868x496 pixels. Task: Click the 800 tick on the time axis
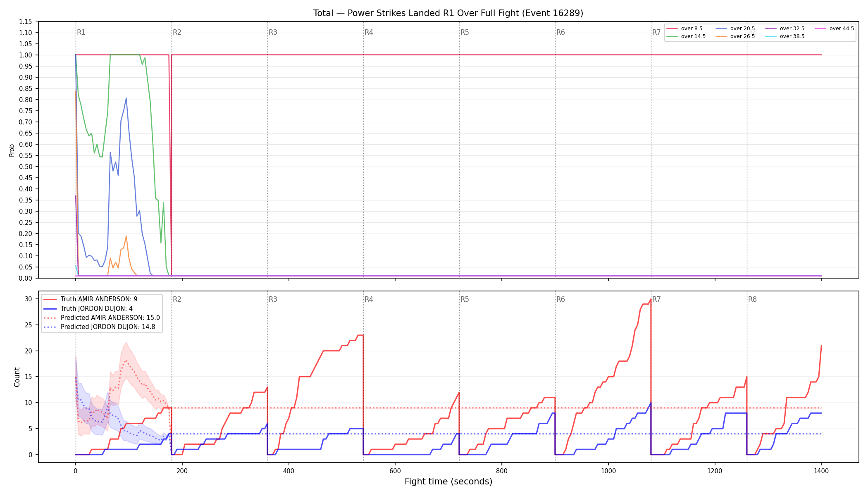(x=502, y=471)
